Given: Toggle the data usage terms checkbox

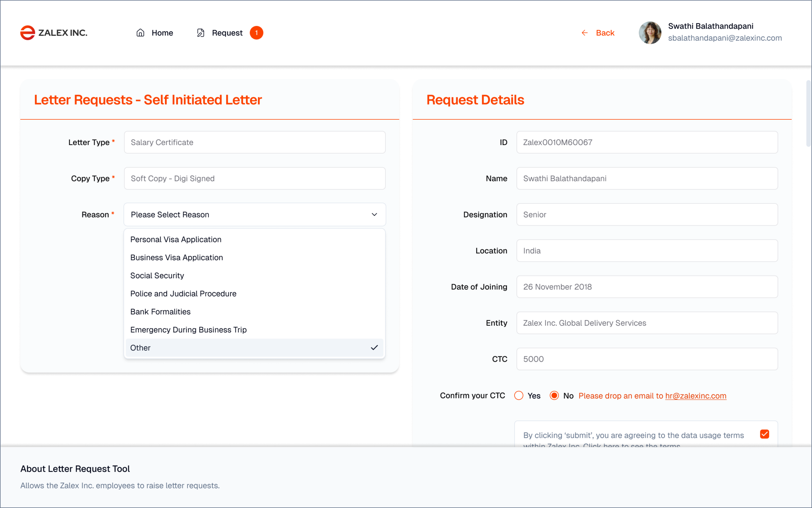Looking at the screenshot, I should [x=764, y=434].
